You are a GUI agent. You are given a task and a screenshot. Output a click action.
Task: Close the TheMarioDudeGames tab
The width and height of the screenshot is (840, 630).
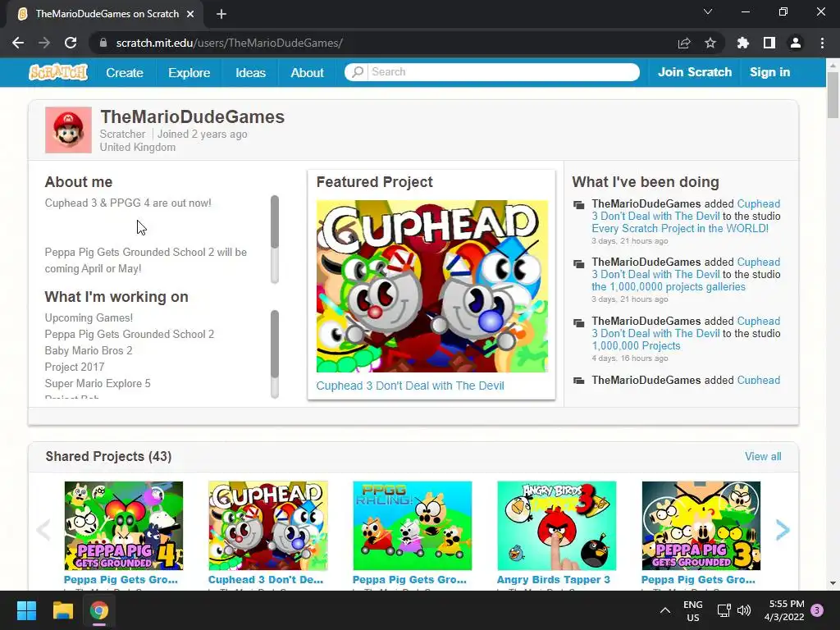tap(190, 14)
